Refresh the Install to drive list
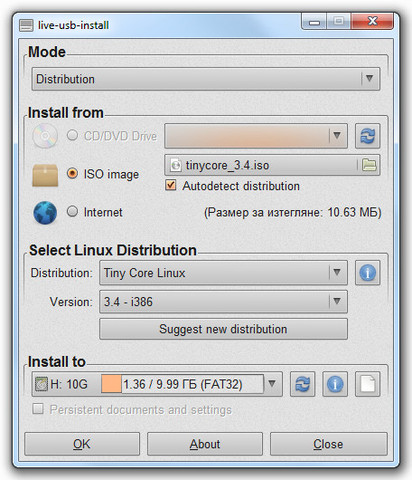The width and height of the screenshot is (412, 480). tap(302, 384)
